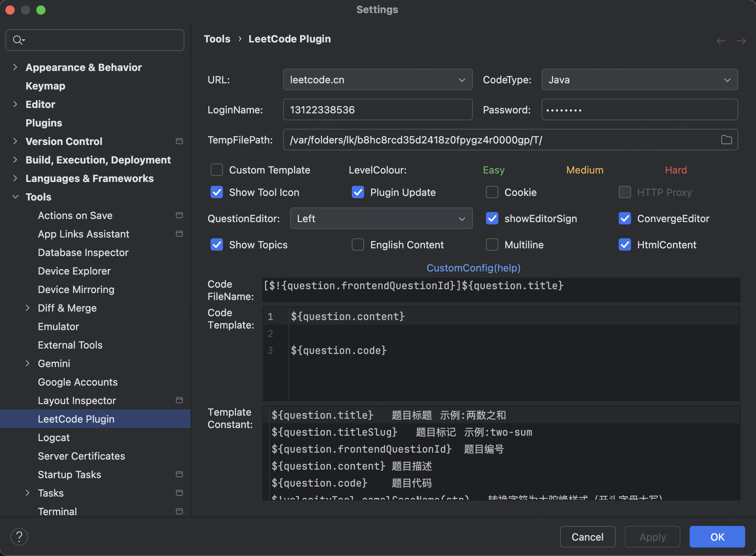
Task: Click the help question mark icon
Action: coord(19,536)
